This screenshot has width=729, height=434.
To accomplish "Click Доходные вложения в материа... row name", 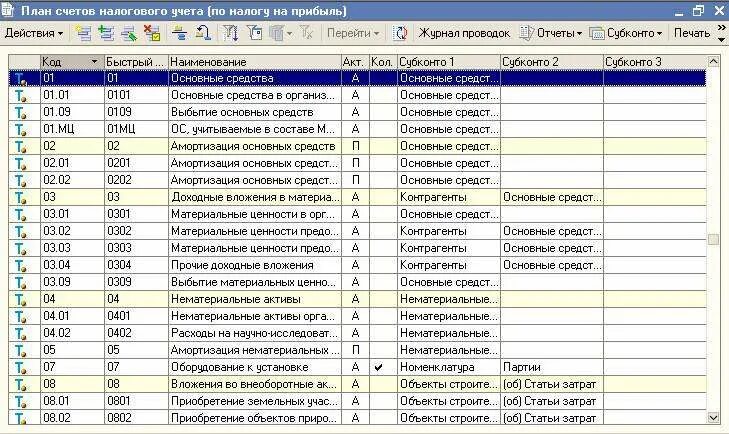I will [255, 197].
